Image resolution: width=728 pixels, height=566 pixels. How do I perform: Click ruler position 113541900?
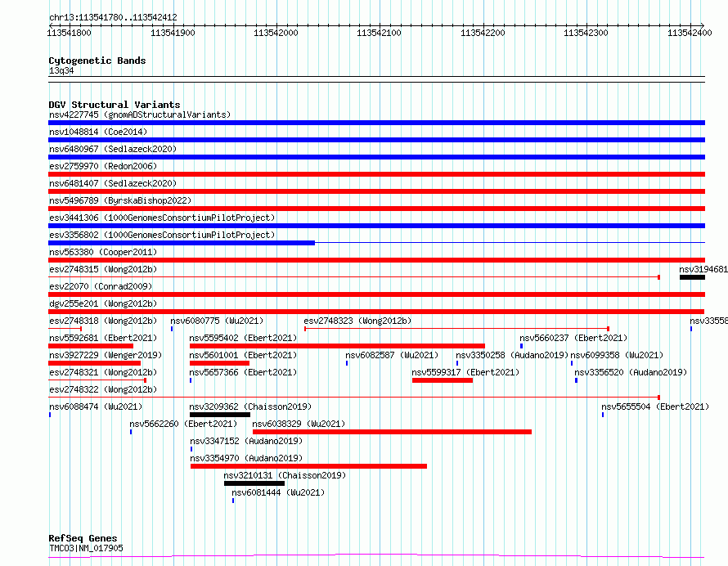[173, 33]
